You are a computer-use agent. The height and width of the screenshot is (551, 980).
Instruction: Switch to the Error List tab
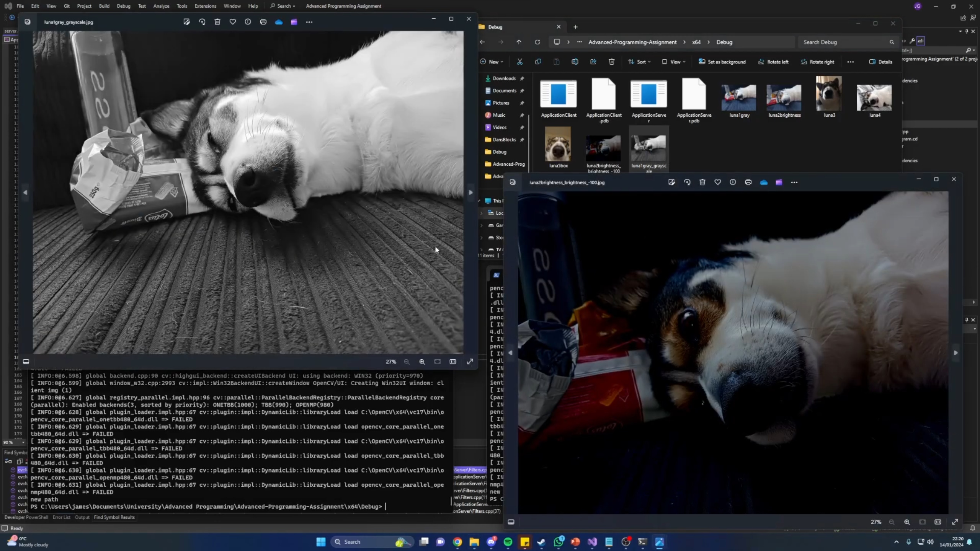(x=61, y=517)
